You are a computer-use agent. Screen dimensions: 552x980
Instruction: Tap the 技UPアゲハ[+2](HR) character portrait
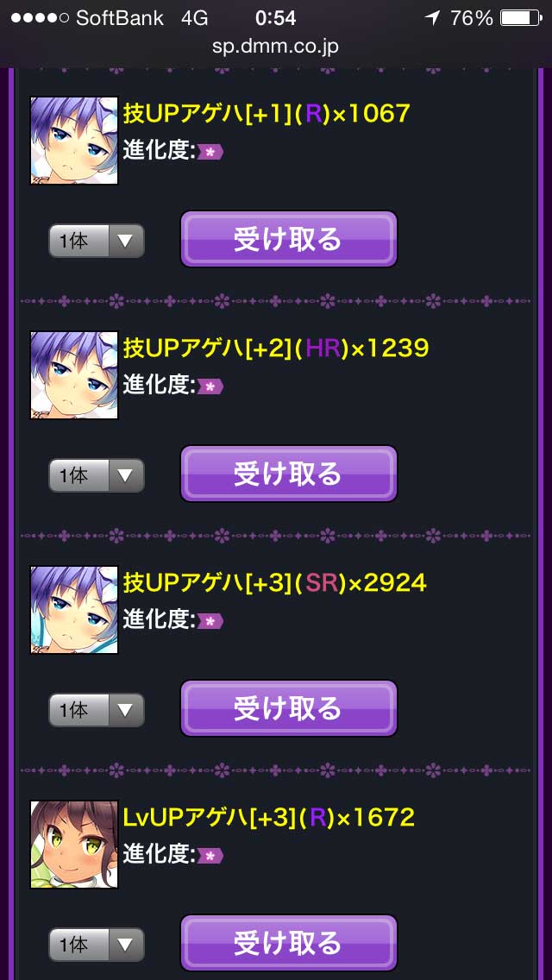74,375
